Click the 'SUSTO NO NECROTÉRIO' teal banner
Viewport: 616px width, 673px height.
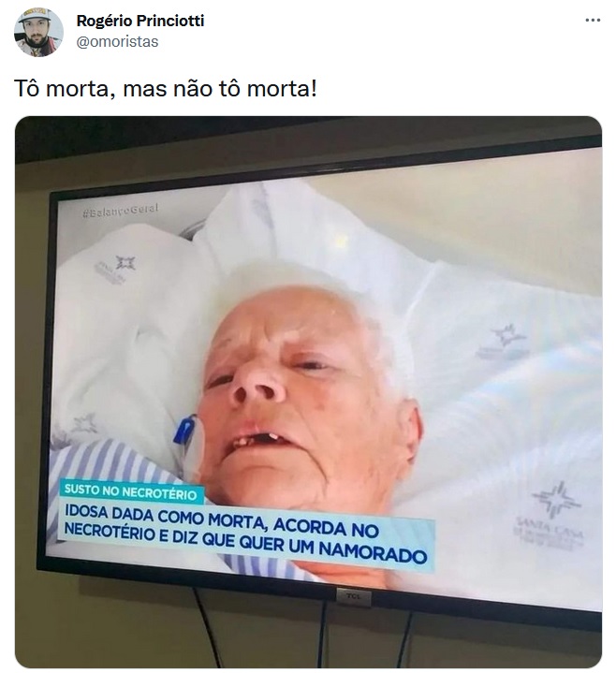(x=131, y=491)
